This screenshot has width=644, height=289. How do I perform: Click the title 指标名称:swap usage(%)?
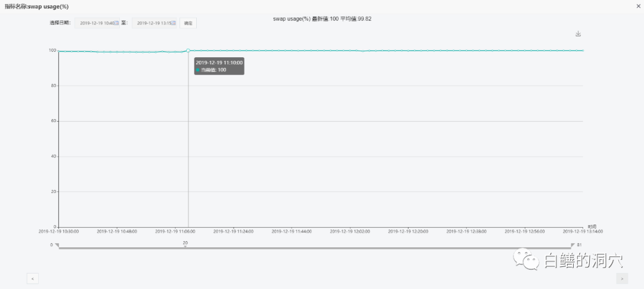click(x=36, y=6)
